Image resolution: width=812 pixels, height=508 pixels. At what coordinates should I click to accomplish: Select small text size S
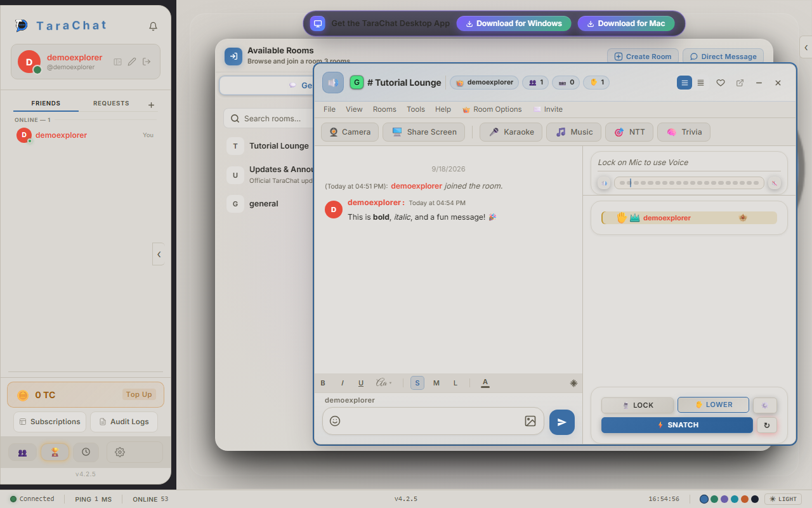click(x=417, y=383)
